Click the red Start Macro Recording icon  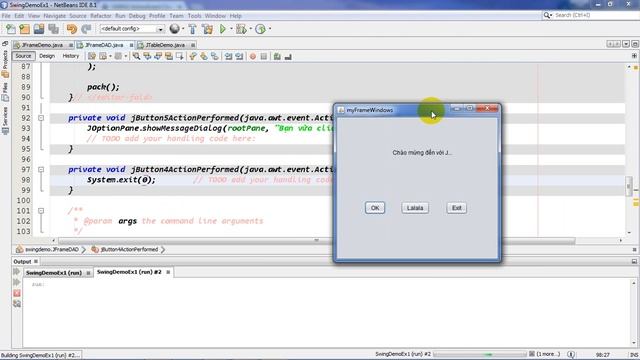(x=253, y=56)
